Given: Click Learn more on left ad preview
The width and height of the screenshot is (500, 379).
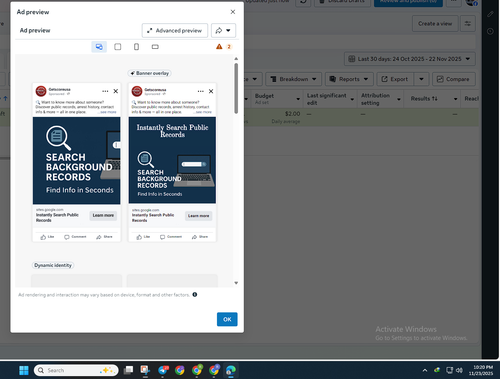Looking at the screenshot, I should point(103,215).
